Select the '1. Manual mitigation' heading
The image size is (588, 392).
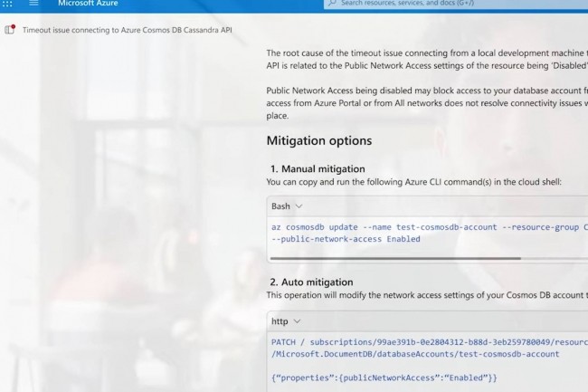(318, 168)
